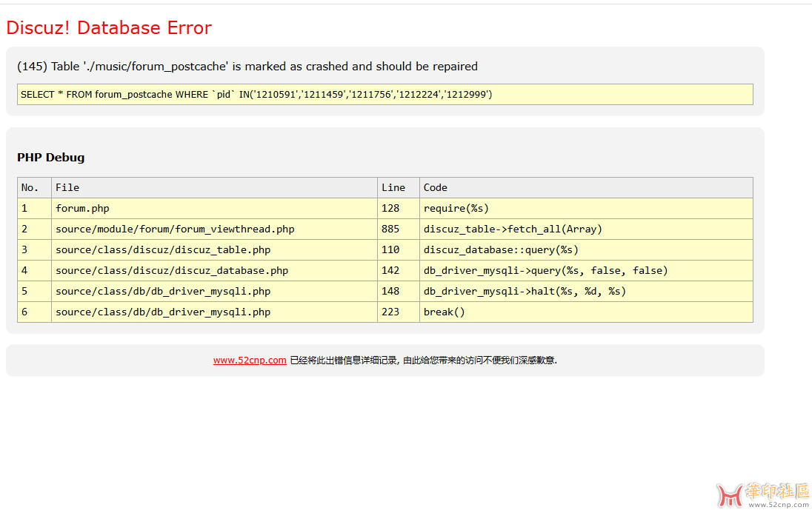Viewport: 812px width, 510px height.
Task: Click row number 3 cell
Action: (34, 250)
